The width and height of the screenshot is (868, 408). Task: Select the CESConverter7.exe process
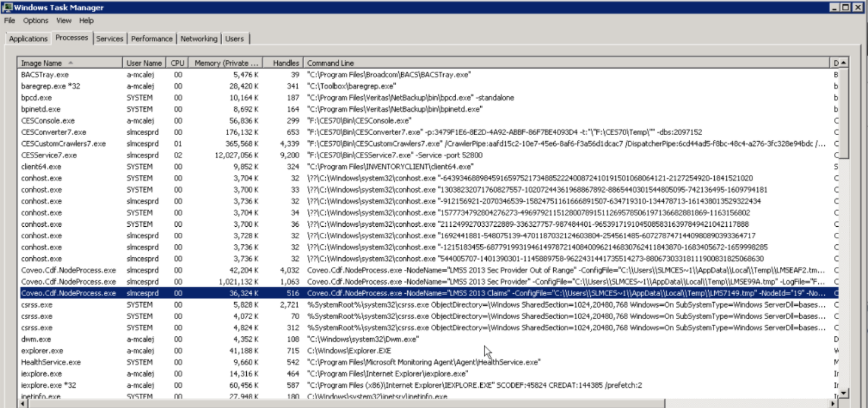[429, 132]
